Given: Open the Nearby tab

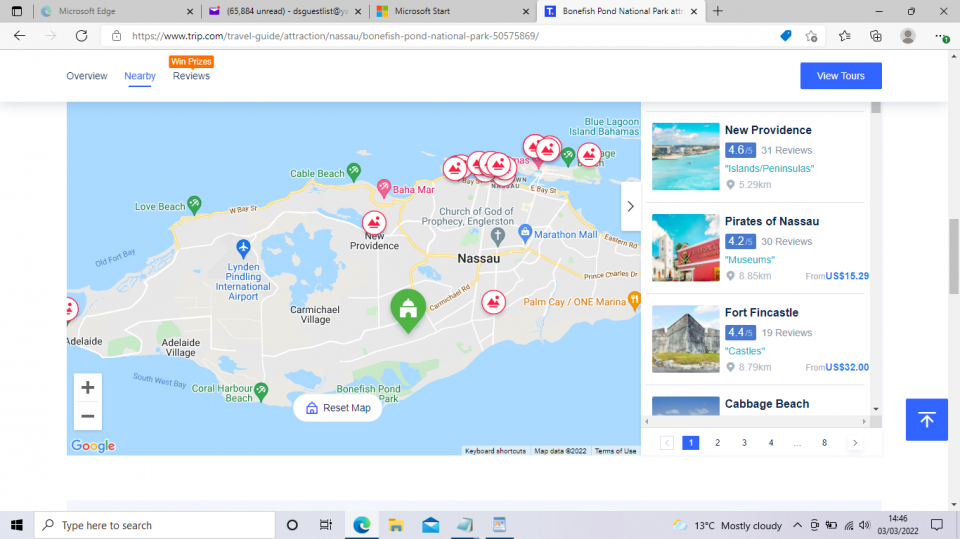Looking at the screenshot, I should [x=140, y=76].
